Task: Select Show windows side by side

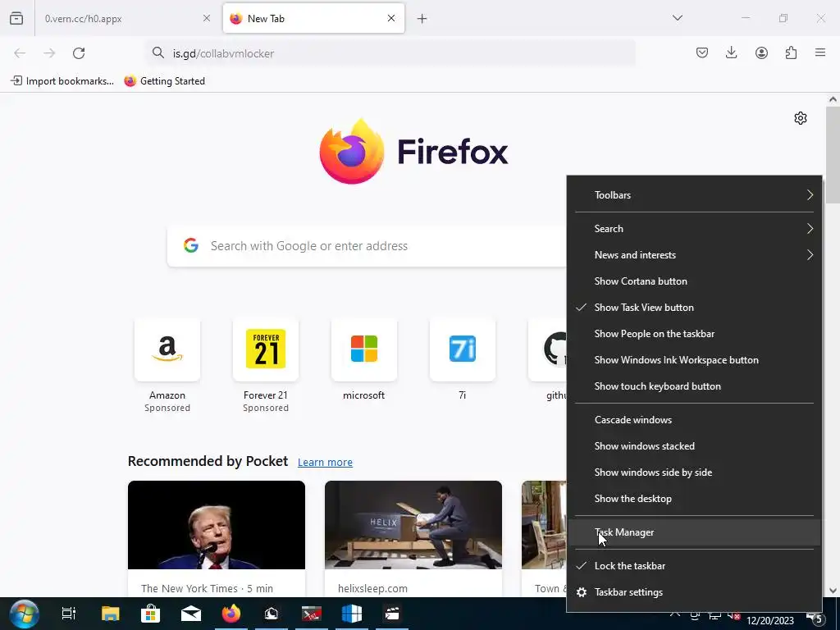Action: point(694,472)
